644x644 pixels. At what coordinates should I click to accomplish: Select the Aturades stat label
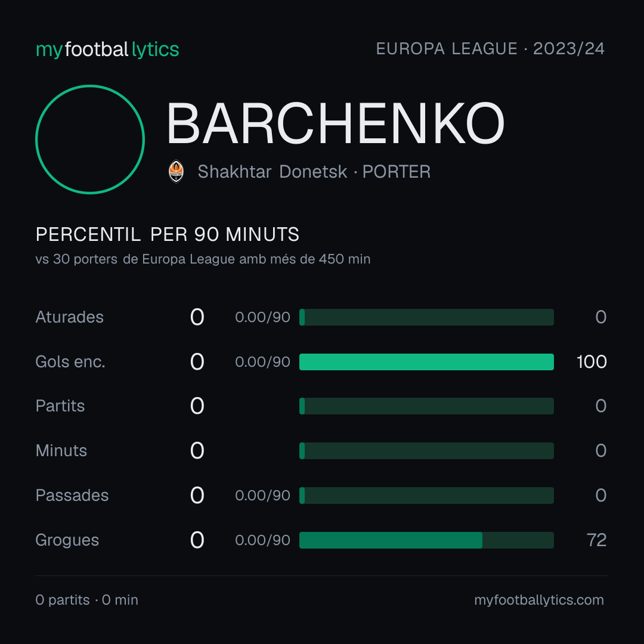[69, 317]
